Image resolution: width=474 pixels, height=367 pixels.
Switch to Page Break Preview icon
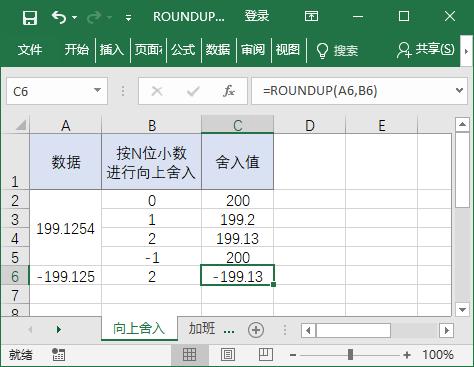(266, 354)
